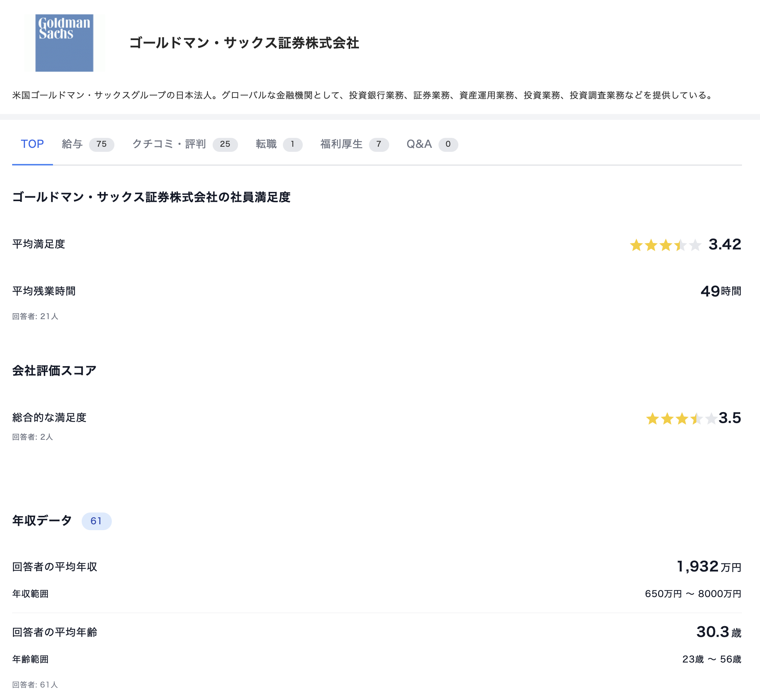
Task: Click the 3.5 overall satisfaction score
Action: point(730,418)
